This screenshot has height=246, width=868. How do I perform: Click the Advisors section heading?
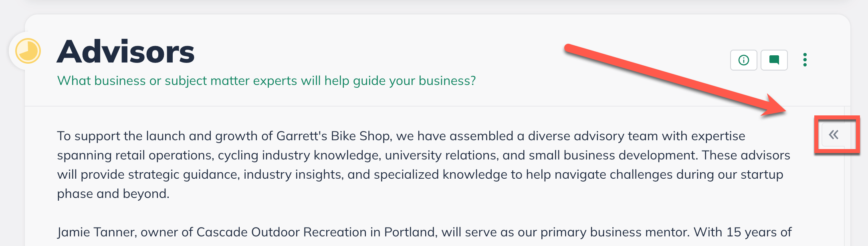[125, 52]
